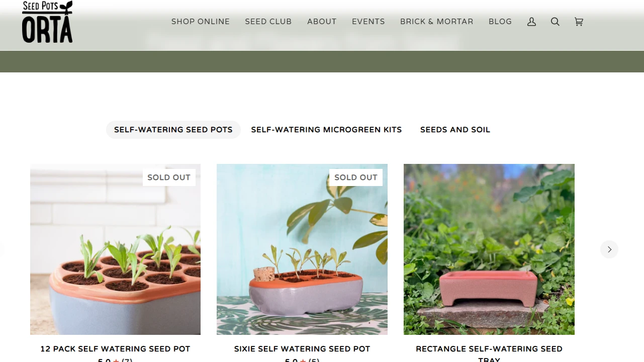
Task: Switch to Seeds and Soil tab
Action: (455, 130)
